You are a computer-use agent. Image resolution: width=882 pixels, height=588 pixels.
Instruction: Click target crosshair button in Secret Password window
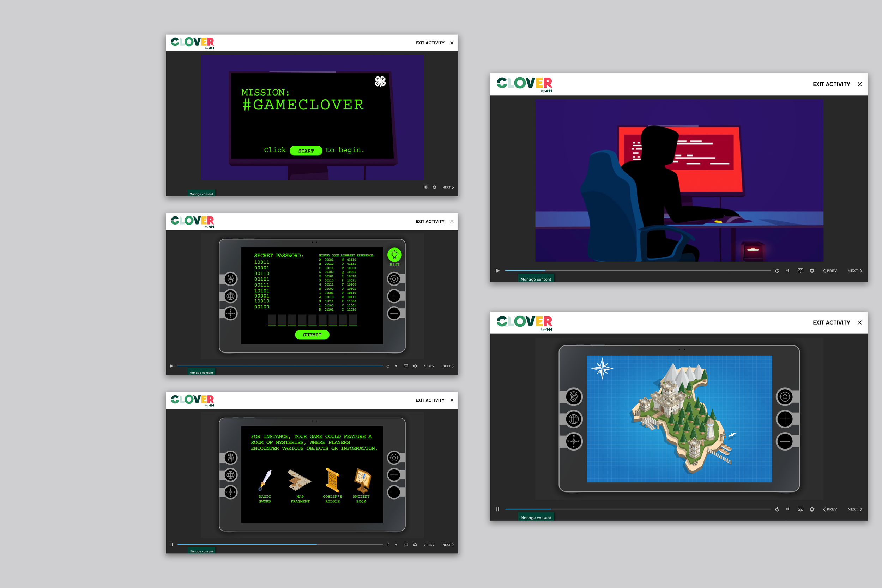point(394,278)
